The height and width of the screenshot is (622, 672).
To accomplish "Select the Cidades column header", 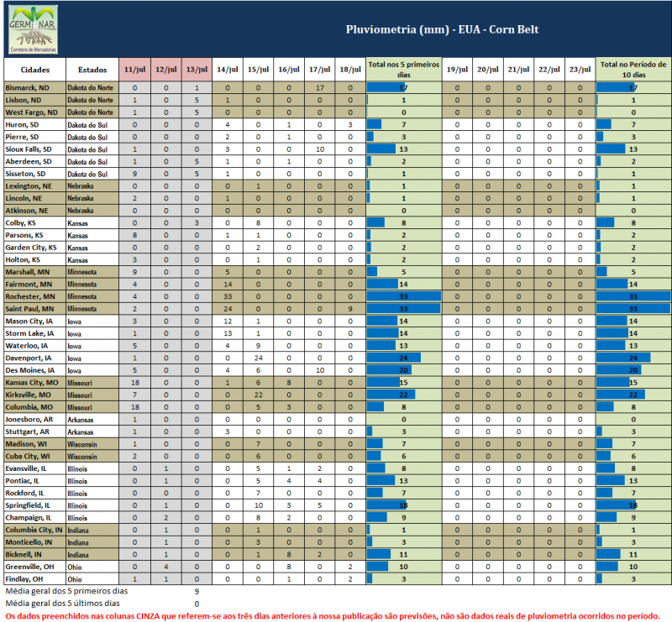I will 34,70.
